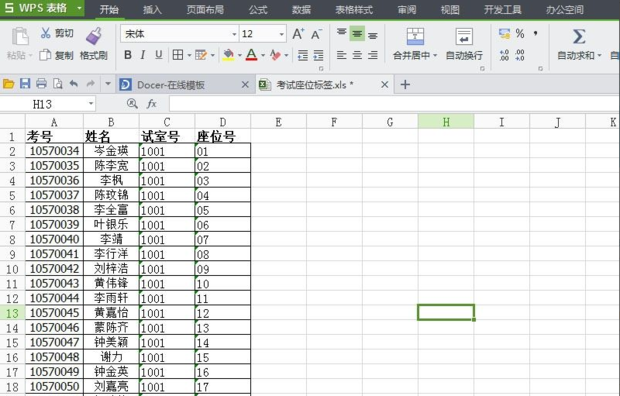Viewport: 620px width, 396px height.
Task: Click the Merge and Center icon
Action: coord(415,36)
